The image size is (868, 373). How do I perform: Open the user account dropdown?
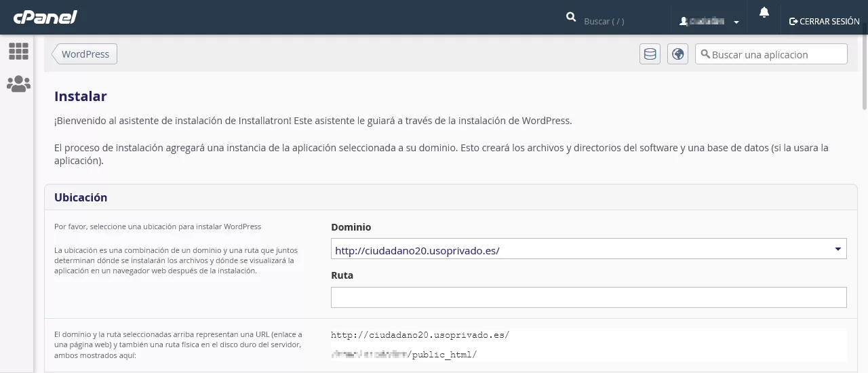(709, 21)
